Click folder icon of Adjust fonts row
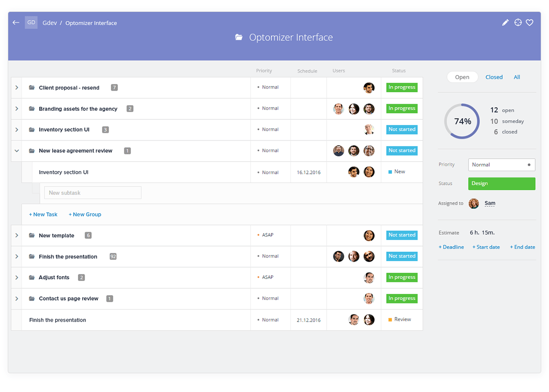549x392 pixels. pyautogui.click(x=32, y=277)
